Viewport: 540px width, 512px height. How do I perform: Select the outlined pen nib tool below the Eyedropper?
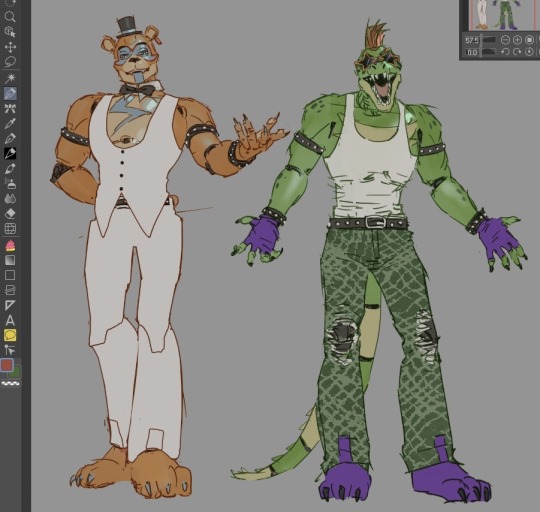coord(10,138)
